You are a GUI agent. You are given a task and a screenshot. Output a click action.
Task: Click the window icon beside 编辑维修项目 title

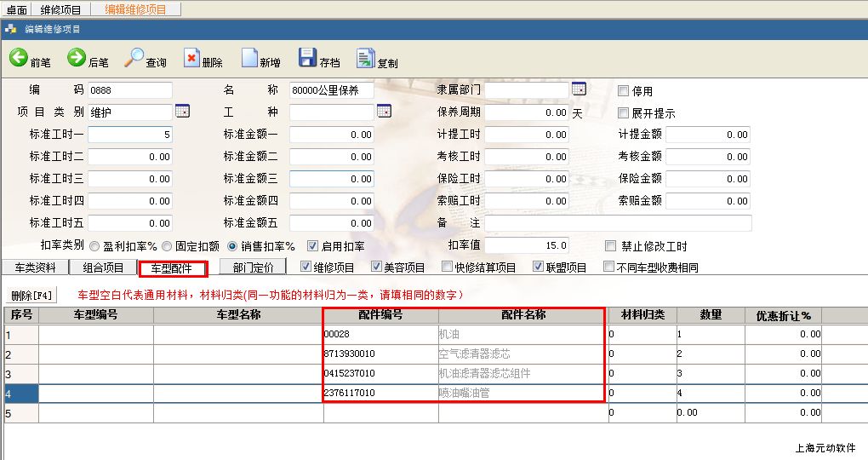click(x=11, y=29)
